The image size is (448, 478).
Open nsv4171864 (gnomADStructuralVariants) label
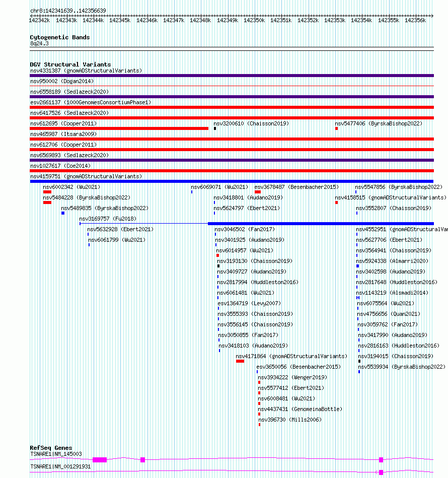pyautogui.click(x=292, y=356)
